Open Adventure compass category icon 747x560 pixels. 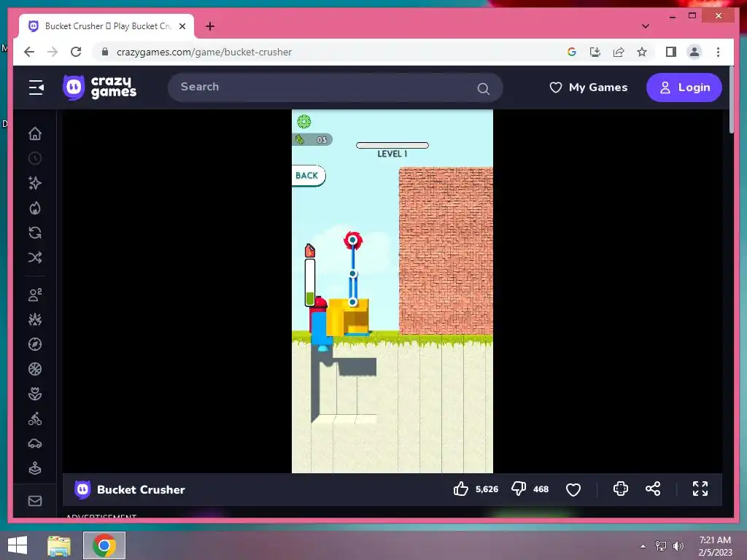[x=35, y=344]
